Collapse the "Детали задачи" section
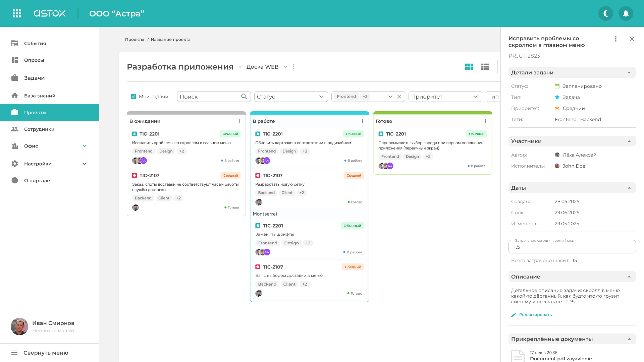Screen dimensions: 644x362 click(x=629, y=72)
